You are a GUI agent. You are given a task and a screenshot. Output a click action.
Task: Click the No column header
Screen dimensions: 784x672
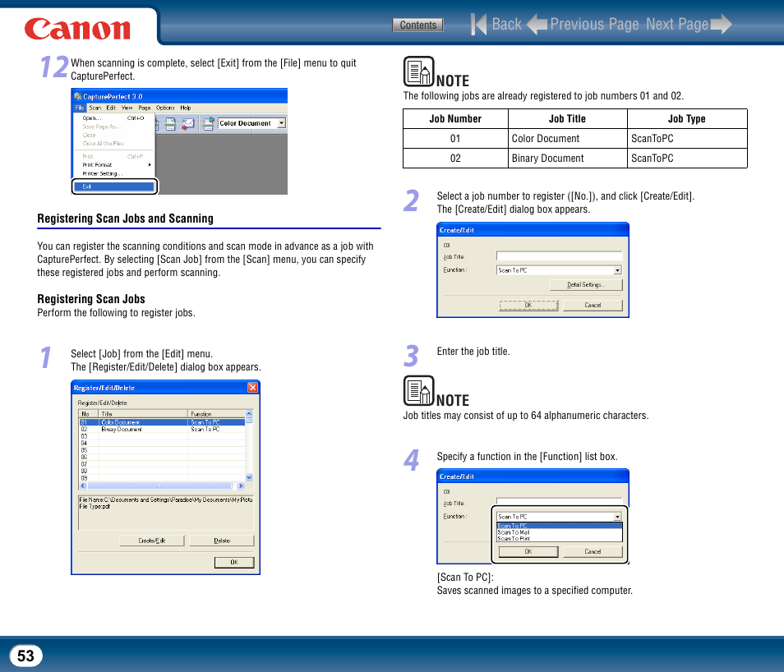coord(89,413)
